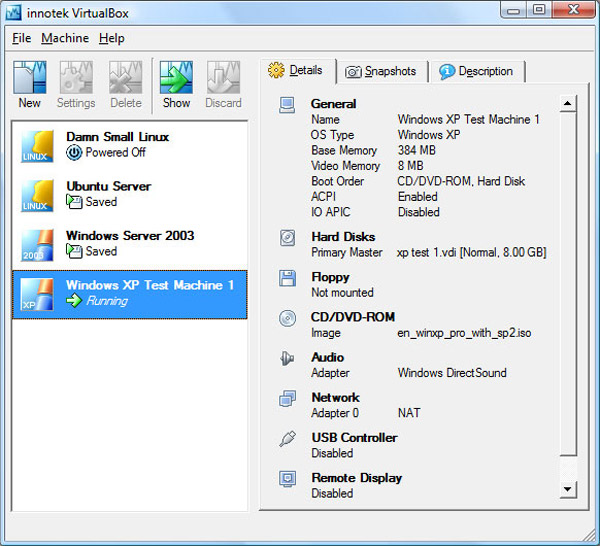
Task: Click the CD/DVD-ROM disc icon
Action: click(x=287, y=318)
